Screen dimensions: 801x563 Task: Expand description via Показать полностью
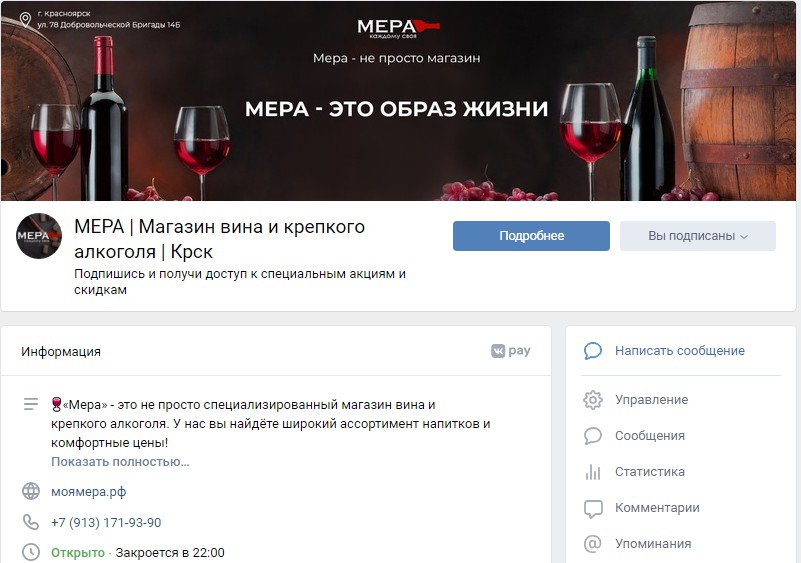120,462
